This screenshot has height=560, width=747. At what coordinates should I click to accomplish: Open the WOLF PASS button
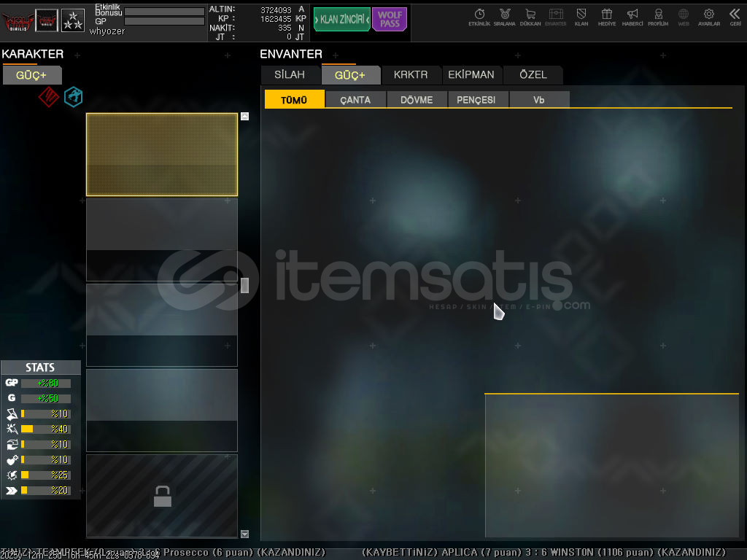390,20
